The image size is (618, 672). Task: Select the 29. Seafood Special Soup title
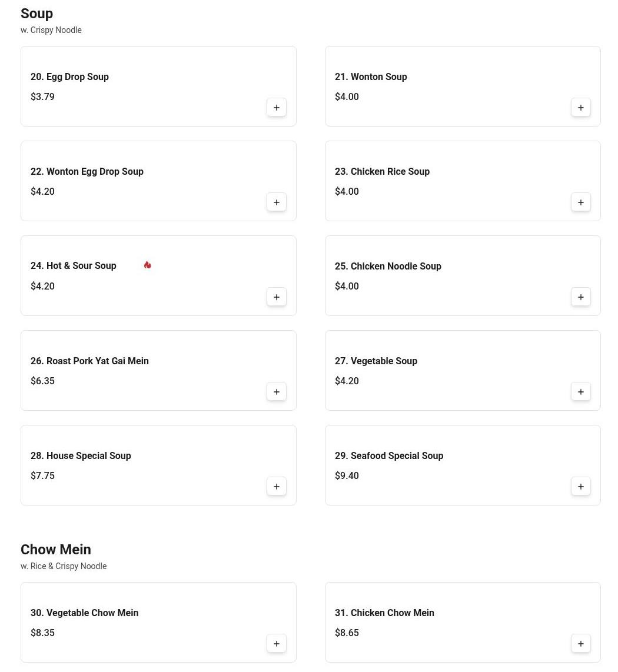click(389, 456)
